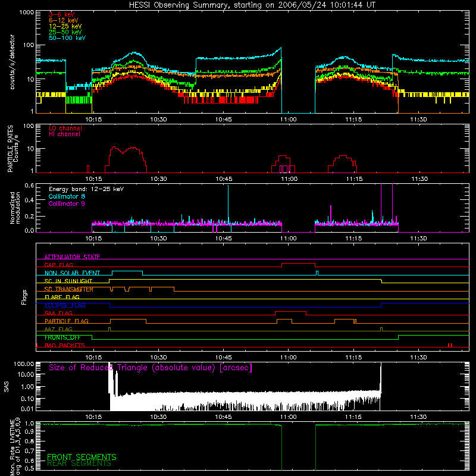This screenshot has width=476, height=476.
Task: Select the '3-6 keV' legend label
Action: [61, 14]
